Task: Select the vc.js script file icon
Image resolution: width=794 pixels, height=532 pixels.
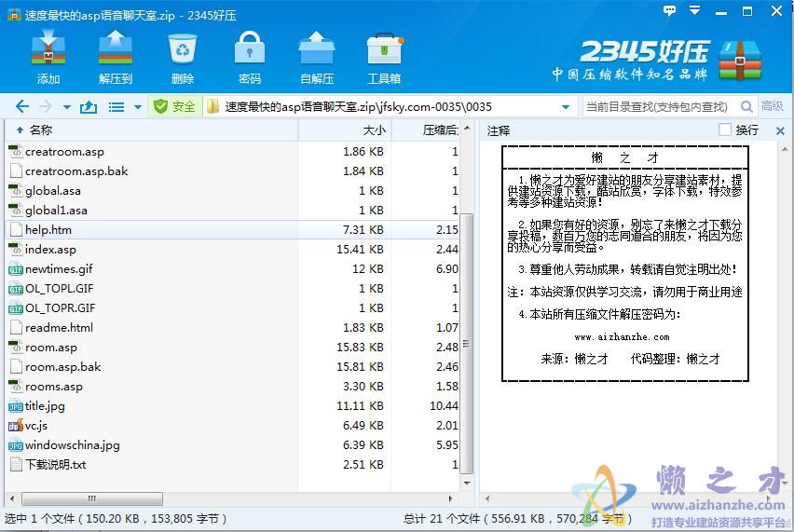Action: click(16, 426)
